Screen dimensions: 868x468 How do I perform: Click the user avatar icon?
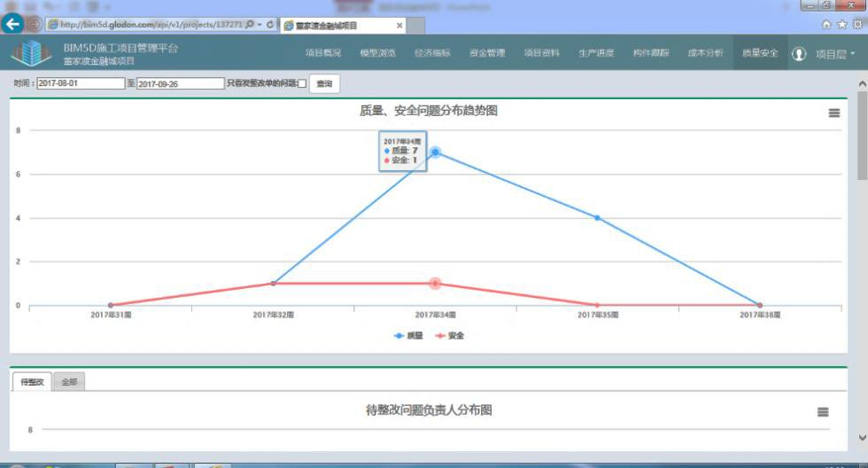point(799,54)
